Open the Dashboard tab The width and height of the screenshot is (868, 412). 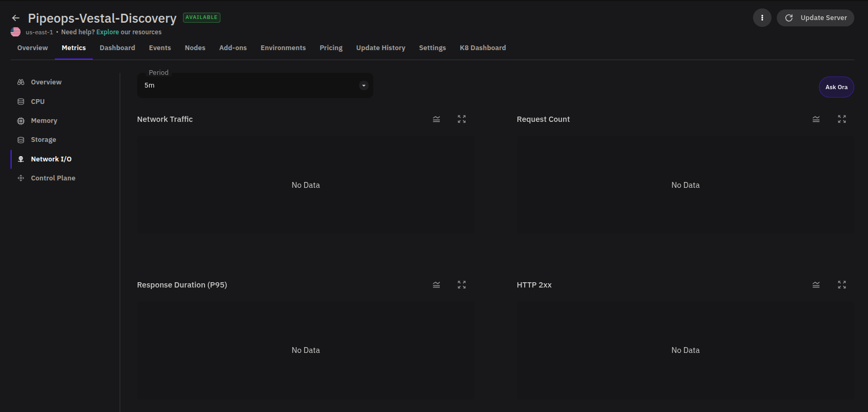click(118, 48)
